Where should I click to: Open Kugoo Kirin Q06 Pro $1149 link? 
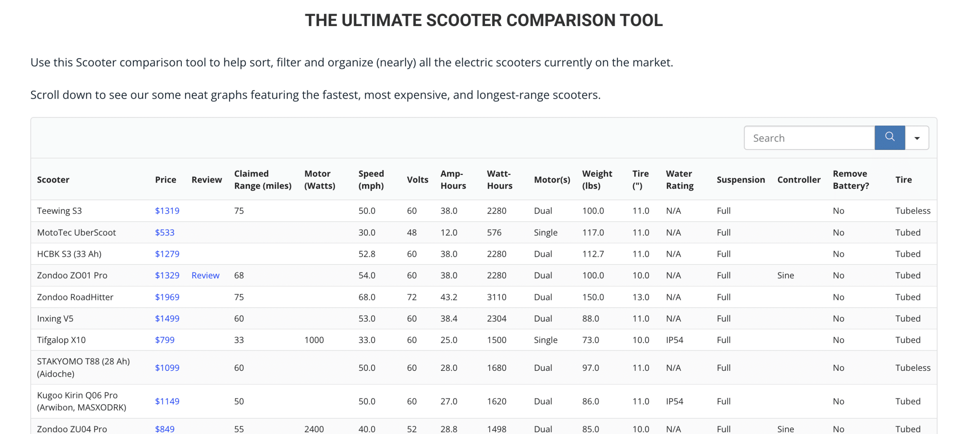(167, 401)
